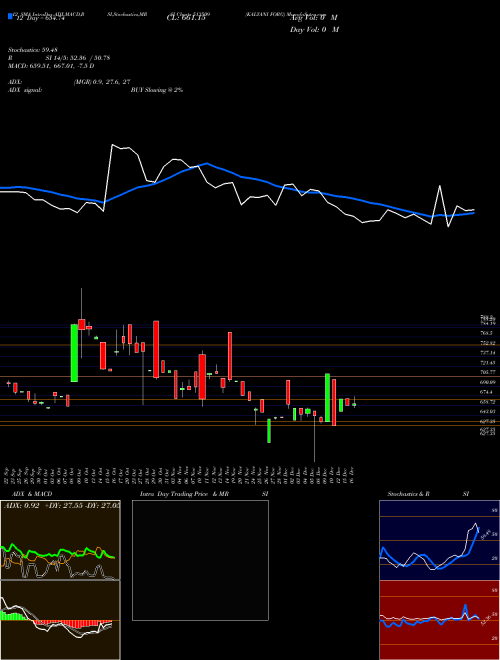This screenshot has height=660, width=500.
Task: Select the 'Stochastics: 59.48' reading
Action: click(x=33, y=50)
